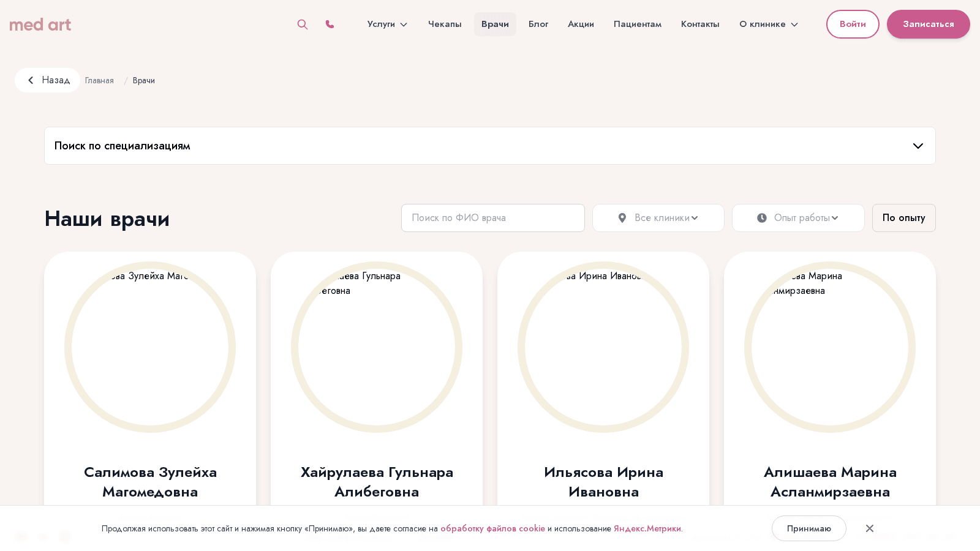Image resolution: width=980 pixels, height=551 pixels.
Task: Navigate to Контакты
Action: pyautogui.click(x=700, y=24)
